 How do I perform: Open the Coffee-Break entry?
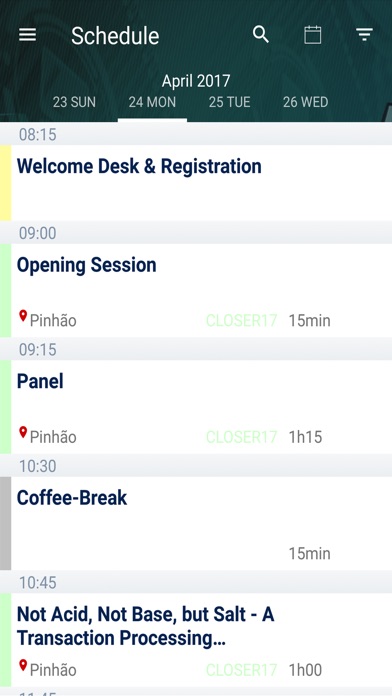pyautogui.click(x=196, y=523)
